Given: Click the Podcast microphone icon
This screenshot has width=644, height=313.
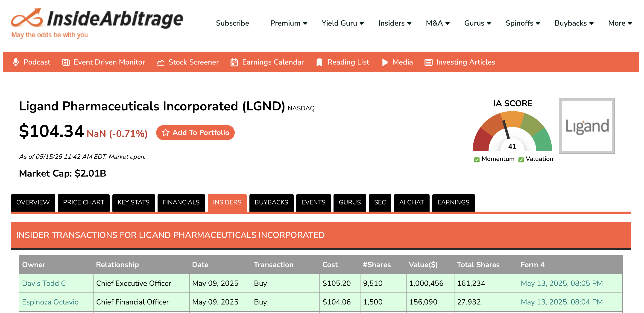Looking at the screenshot, I should (x=16, y=62).
